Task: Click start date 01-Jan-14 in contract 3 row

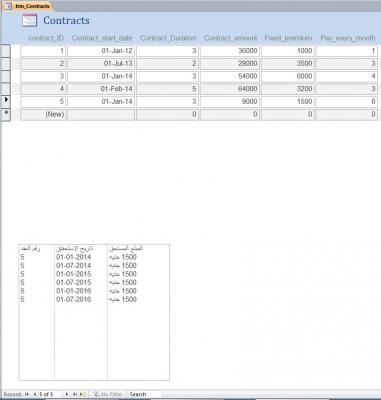Action: tap(101, 76)
